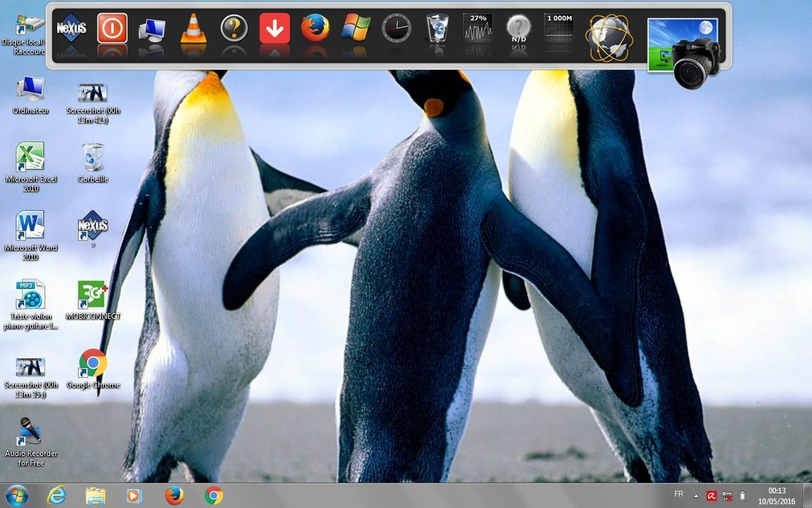Open the CPU usage meter showing 27%
Viewport: 812px width, 508px height.
[x=477, y=29]
